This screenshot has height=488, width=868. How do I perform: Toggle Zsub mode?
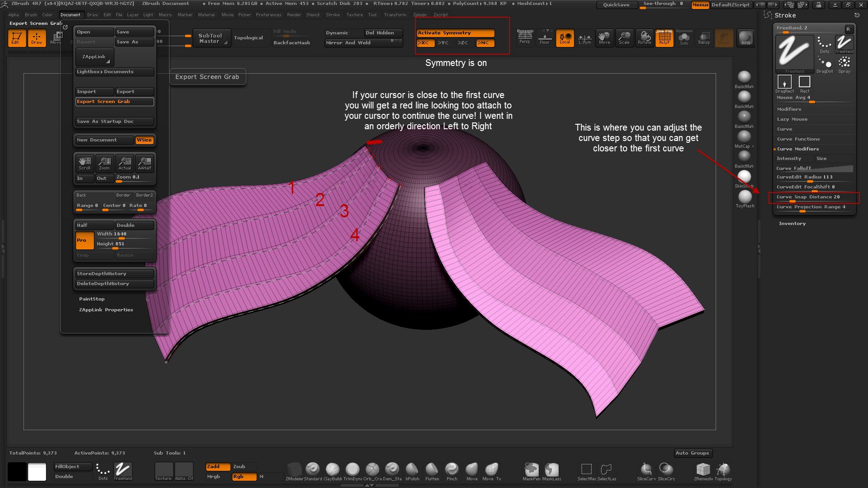(244, 467)
